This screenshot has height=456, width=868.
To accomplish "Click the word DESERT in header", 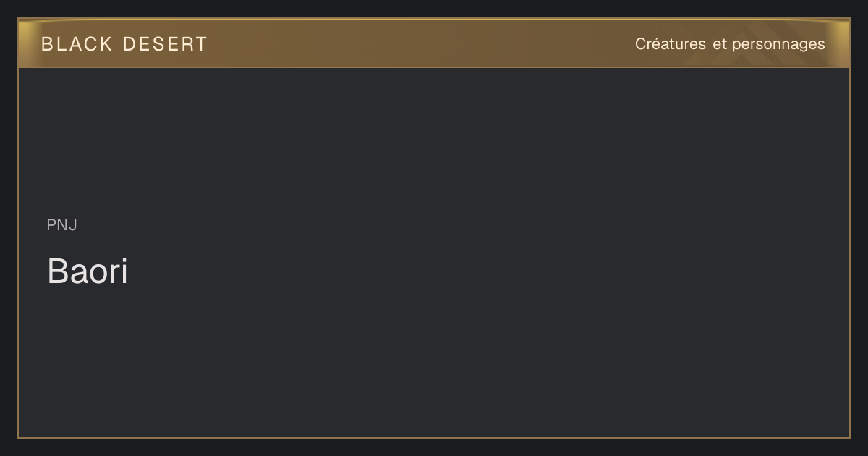I will point(166,44).
